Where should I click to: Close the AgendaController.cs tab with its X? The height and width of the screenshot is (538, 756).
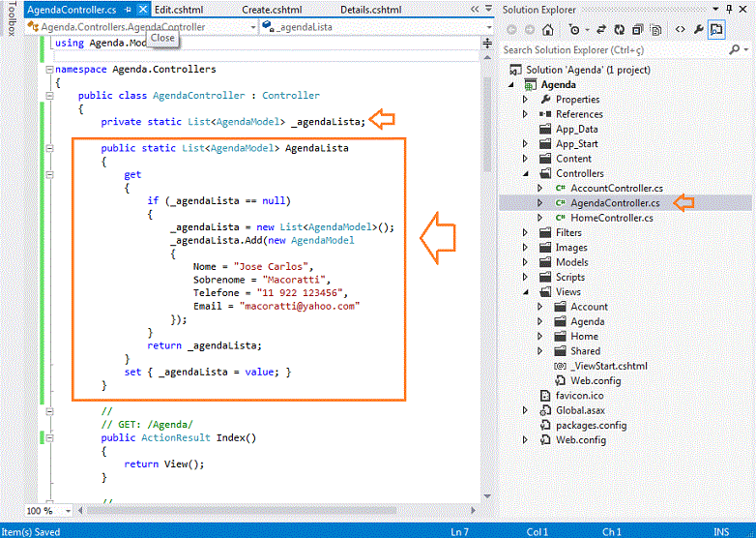(x=143, y=9)
